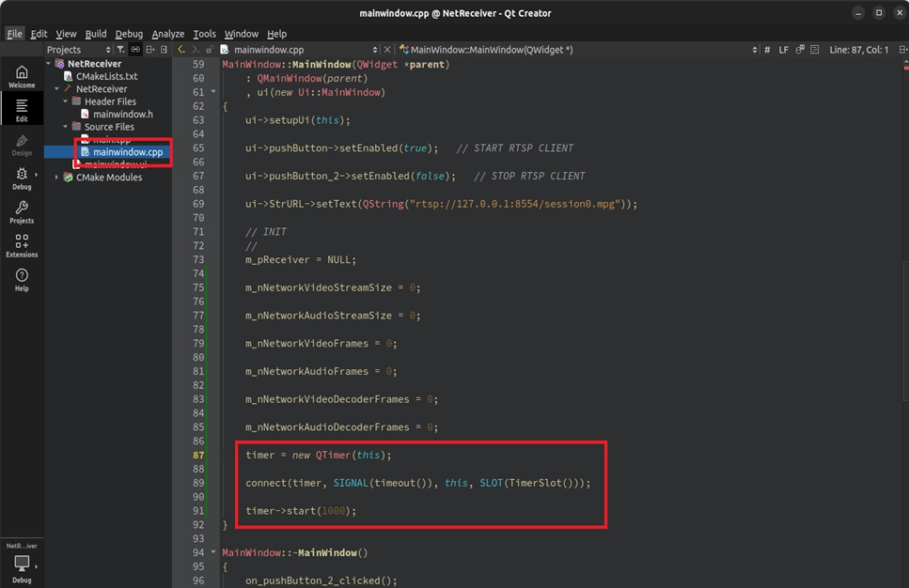Click the filter tree icon in Projects panel
The width and height of the screenshot is (909, 588).
120,50
